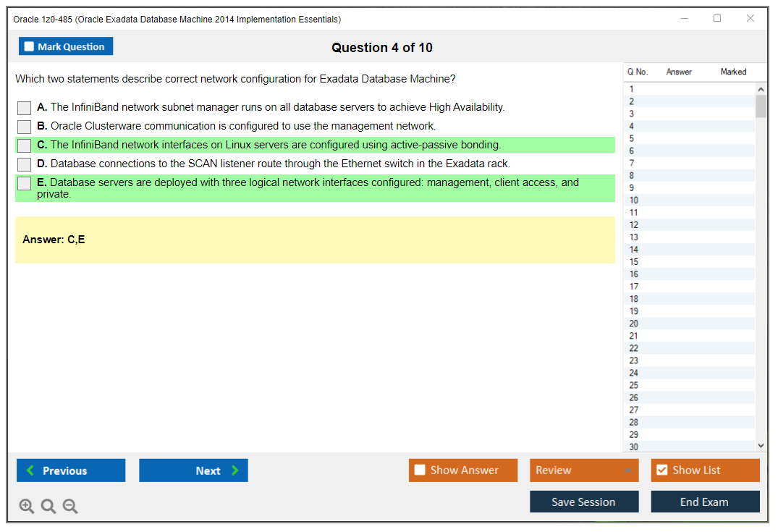Jump to question 10 in list
The height and width of the screenshot is (532, 778).
pos(634,200)
